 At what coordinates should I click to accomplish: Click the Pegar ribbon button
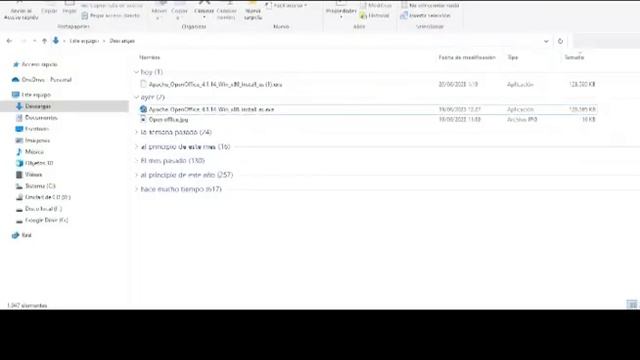click(69, 8)
